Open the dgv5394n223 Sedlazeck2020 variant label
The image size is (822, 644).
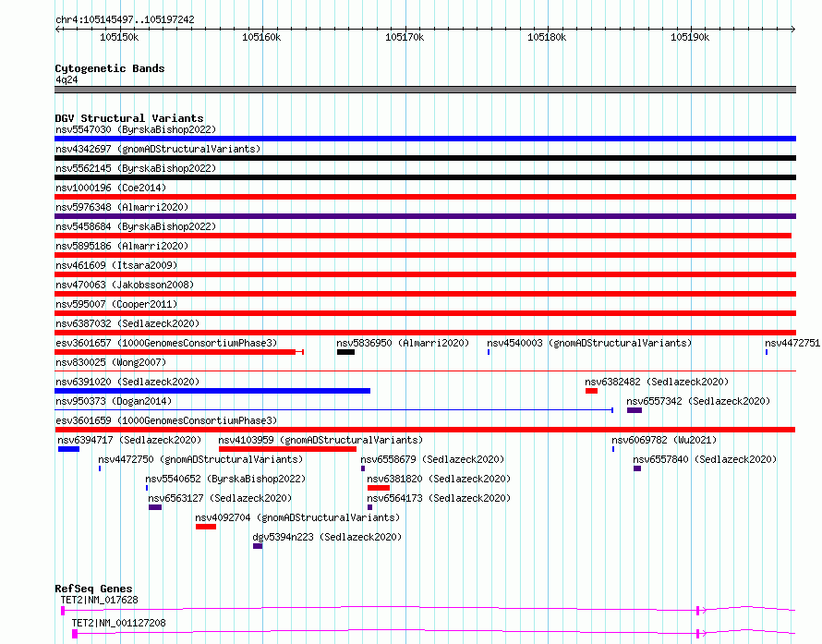(327, 537)
